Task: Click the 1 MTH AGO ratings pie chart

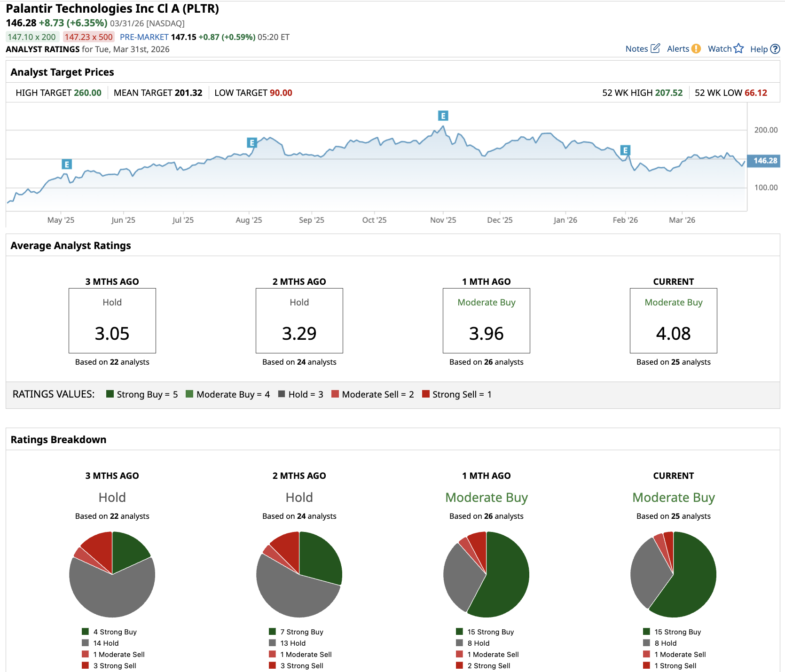Action: point(487,574)
